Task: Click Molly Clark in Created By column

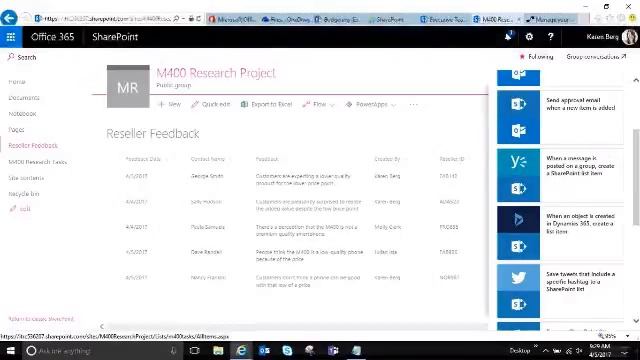Action: (x=387, y=227)
